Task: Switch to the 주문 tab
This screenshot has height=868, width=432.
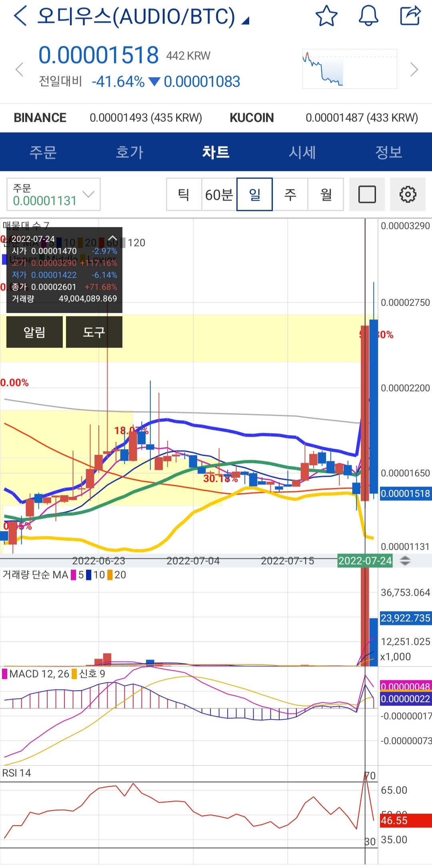Action: [43, 152]
